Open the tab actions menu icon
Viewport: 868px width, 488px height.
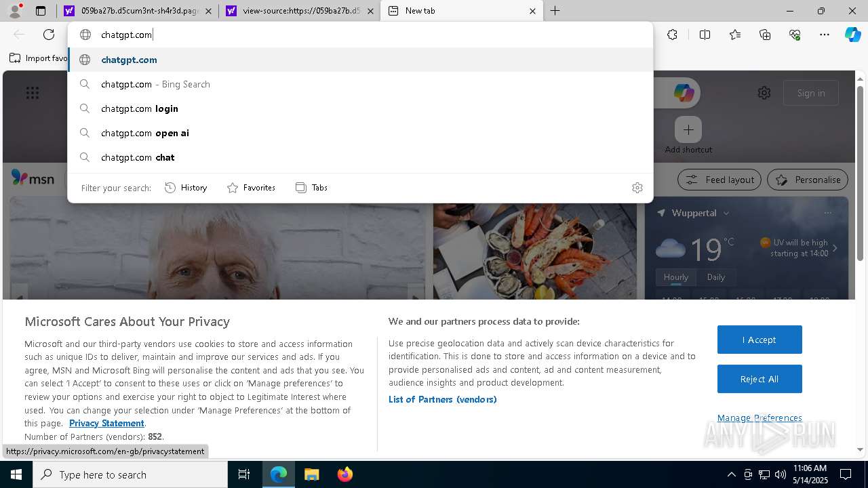coord(41,11)
